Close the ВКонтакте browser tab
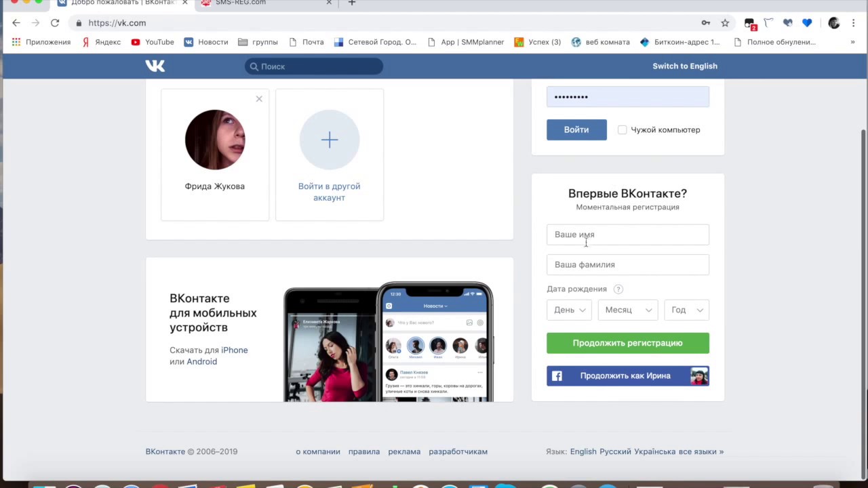The width and height of the screenshot is (868, 488). tap(184, 3)
